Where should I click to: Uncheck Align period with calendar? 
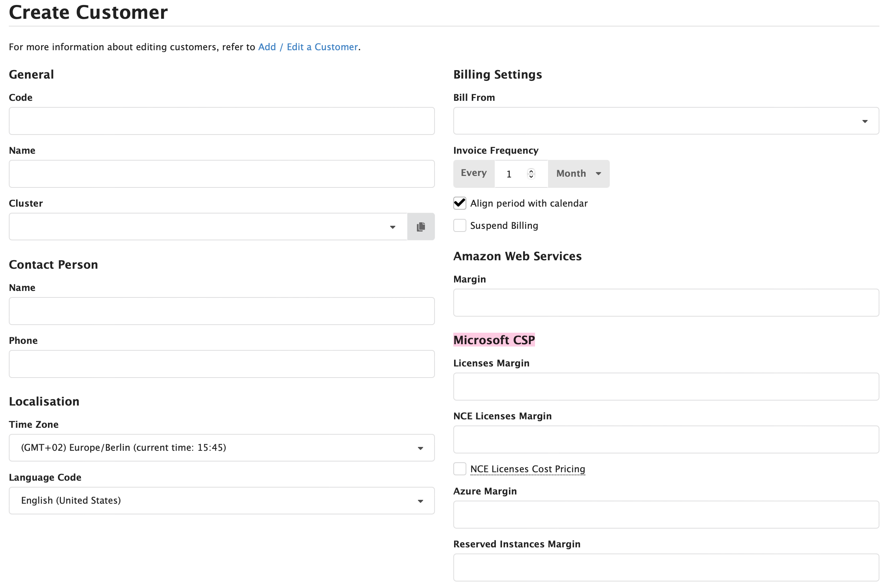(x=459, y=203)
